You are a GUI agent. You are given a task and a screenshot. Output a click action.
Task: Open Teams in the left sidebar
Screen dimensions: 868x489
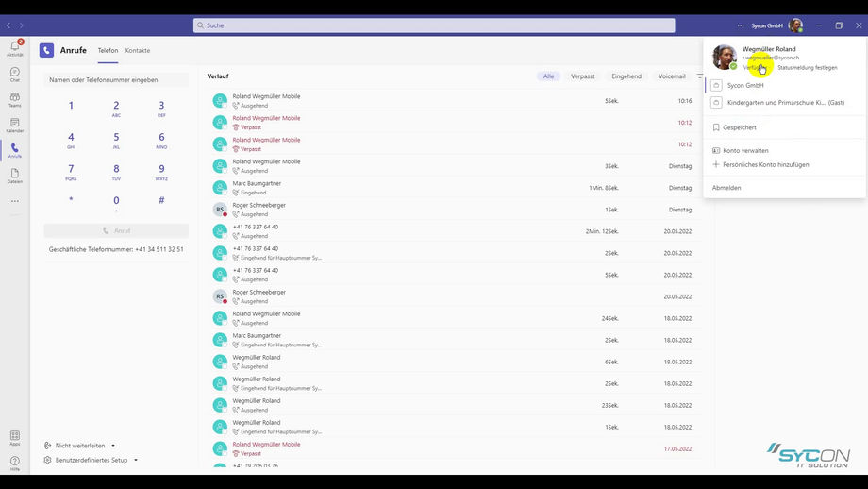[15, 100]
